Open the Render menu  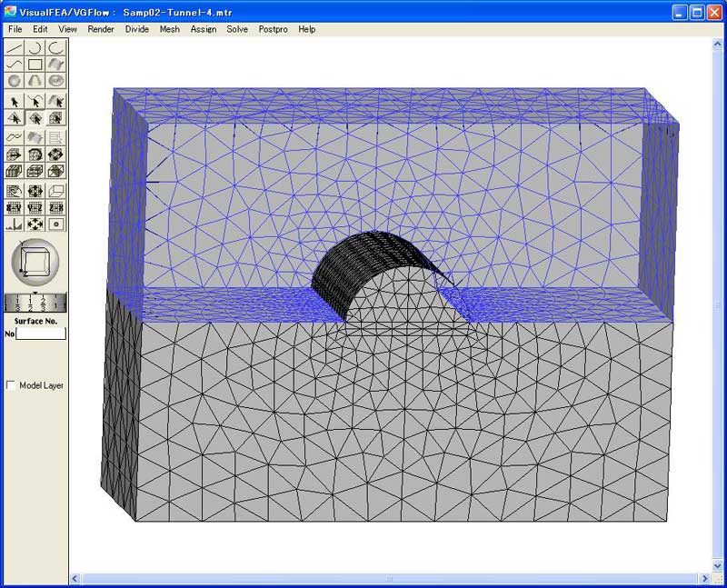pos(101,29)
